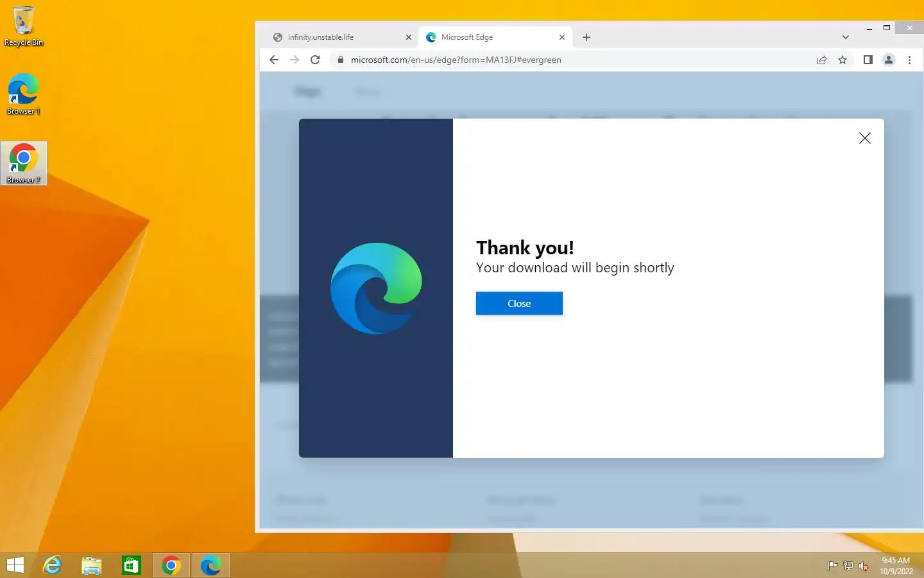The width and height of the screenshot is (924, 578).
Task: Open the muted volume icon in tray
Action: 864,566
